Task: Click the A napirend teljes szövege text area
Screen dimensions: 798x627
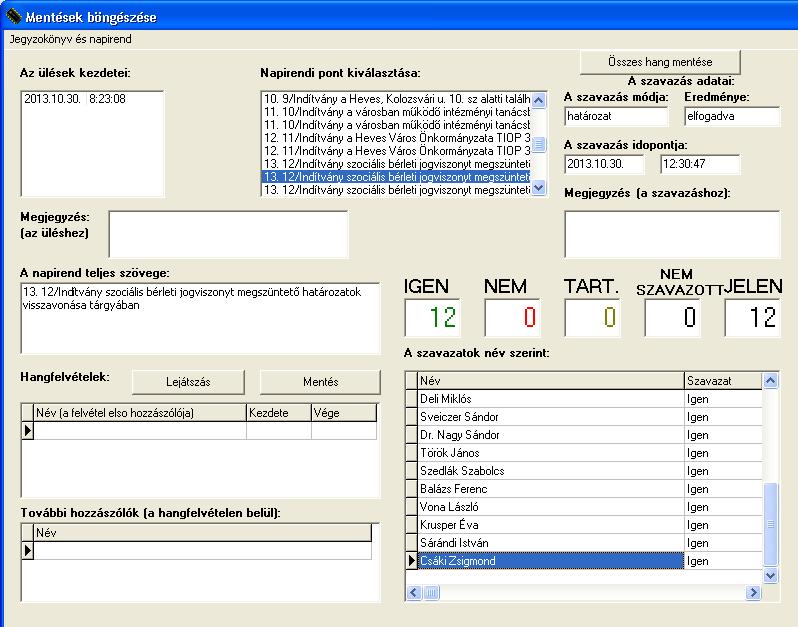Action: [201, 318]
